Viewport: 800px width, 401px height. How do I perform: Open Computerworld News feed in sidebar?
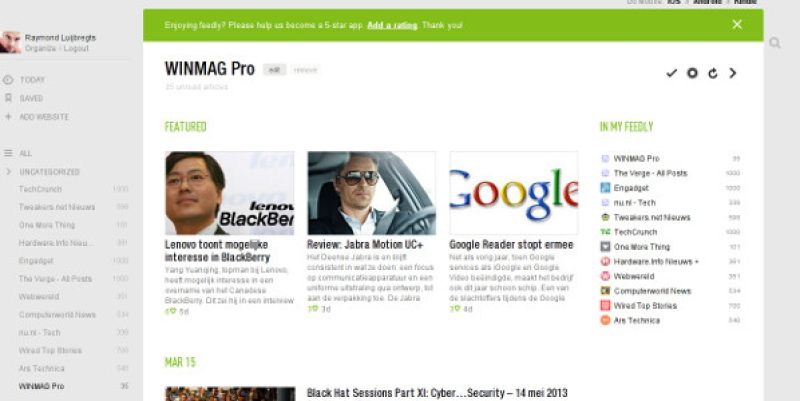click(x=57, y=314)
